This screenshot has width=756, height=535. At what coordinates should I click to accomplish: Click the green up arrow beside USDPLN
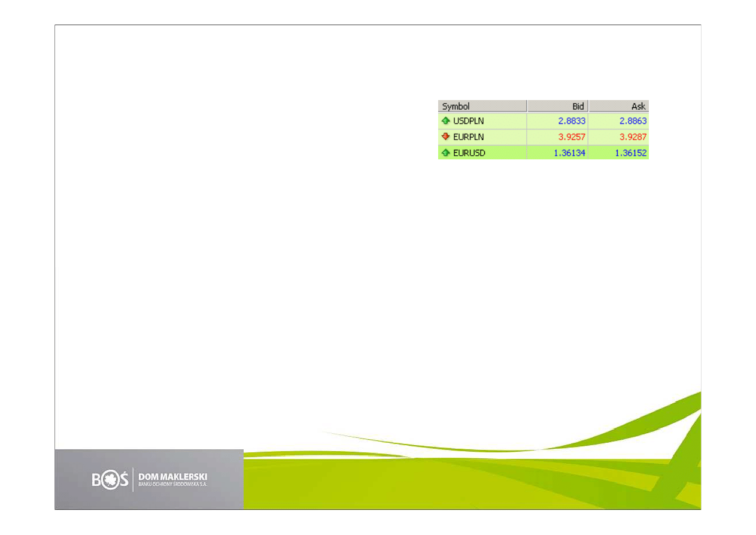(x=445, y=120)
